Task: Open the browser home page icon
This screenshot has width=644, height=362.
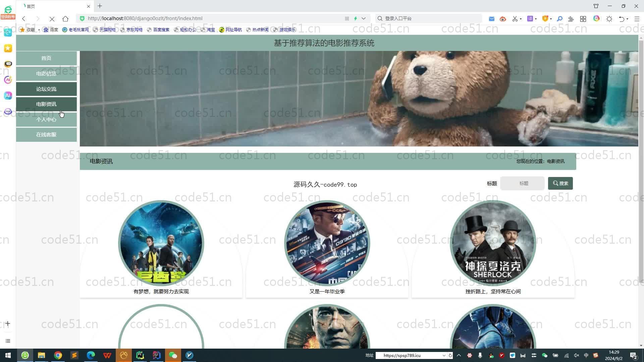Action: (x=65, y=18)
